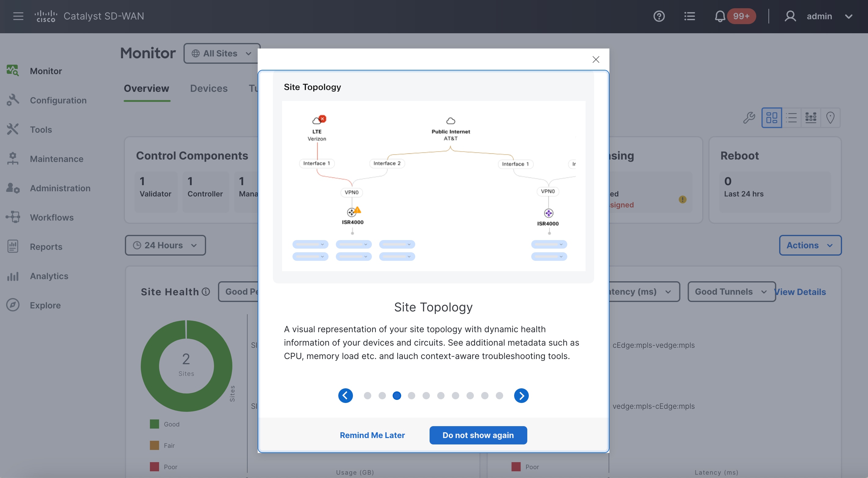Select the grid heatmap view icon
Image resolution: width=868 pixels, height=478 pixels.
pos(811,117)
